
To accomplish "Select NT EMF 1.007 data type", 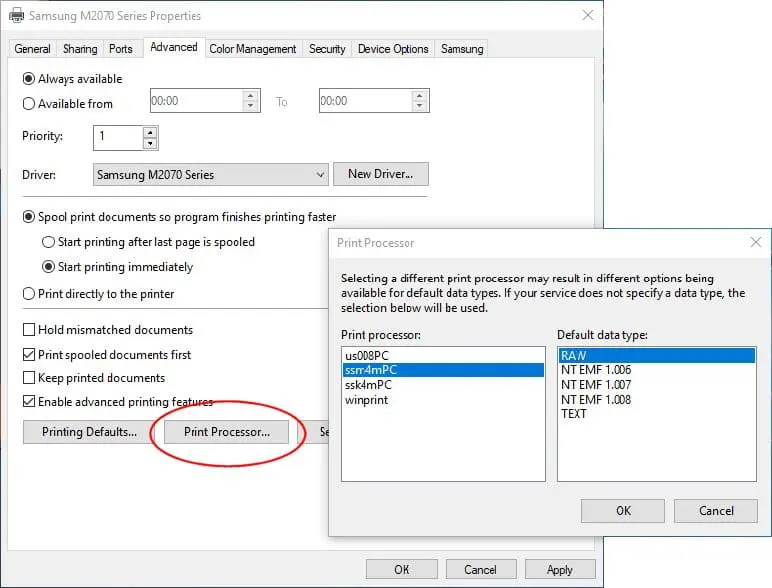I will click(657, 385).
